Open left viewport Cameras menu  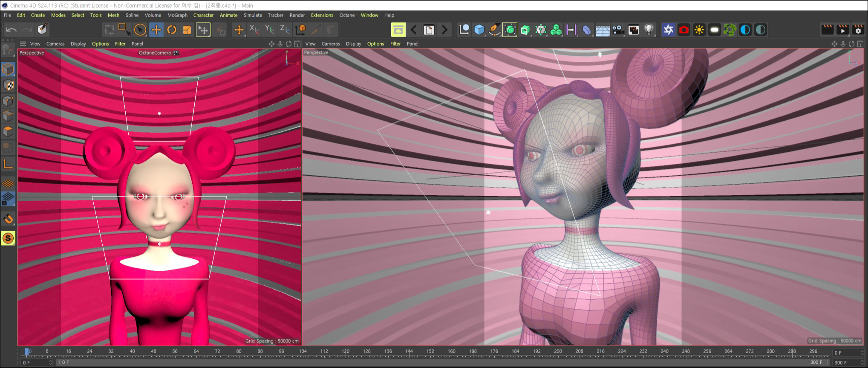point(55,43)
